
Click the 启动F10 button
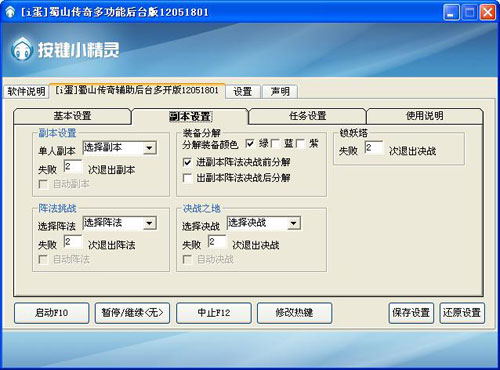coord(52,313)
